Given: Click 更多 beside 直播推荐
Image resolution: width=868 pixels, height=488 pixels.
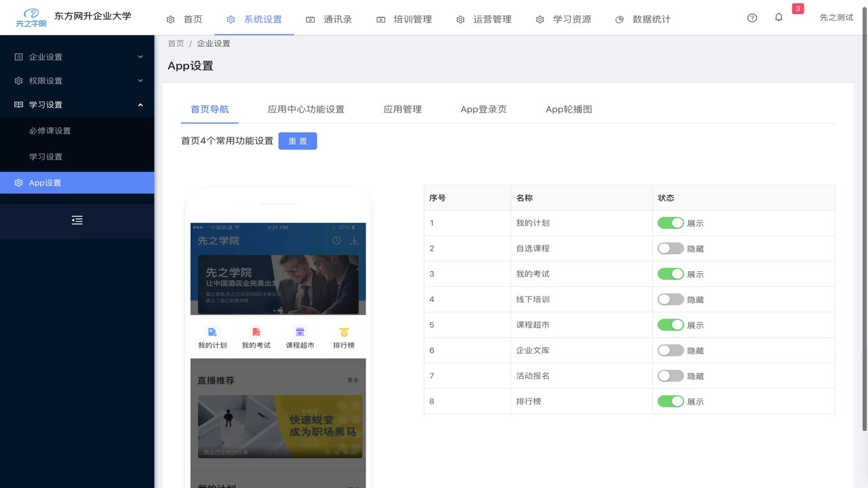Looking at the screenshot, I should 353,380.
